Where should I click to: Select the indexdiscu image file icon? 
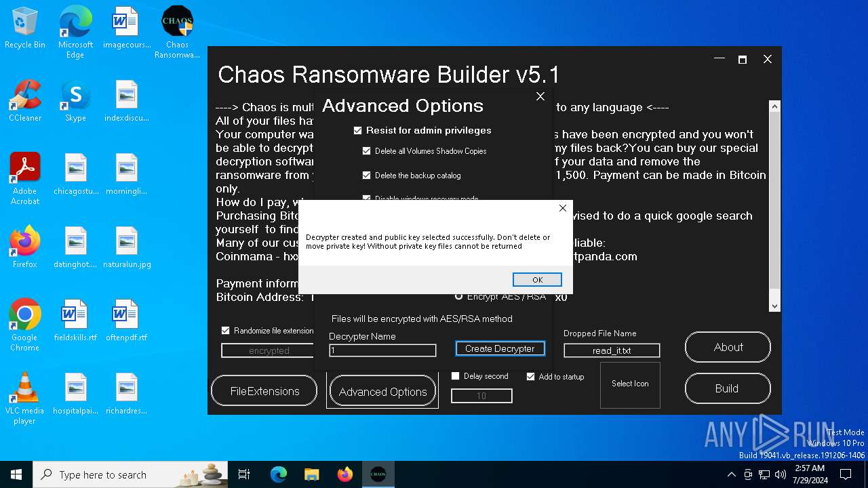[127, 101]
